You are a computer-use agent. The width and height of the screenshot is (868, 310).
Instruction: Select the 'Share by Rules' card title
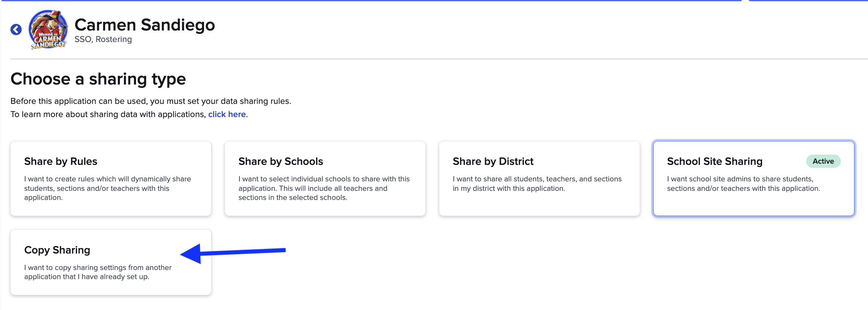point(61,161)
